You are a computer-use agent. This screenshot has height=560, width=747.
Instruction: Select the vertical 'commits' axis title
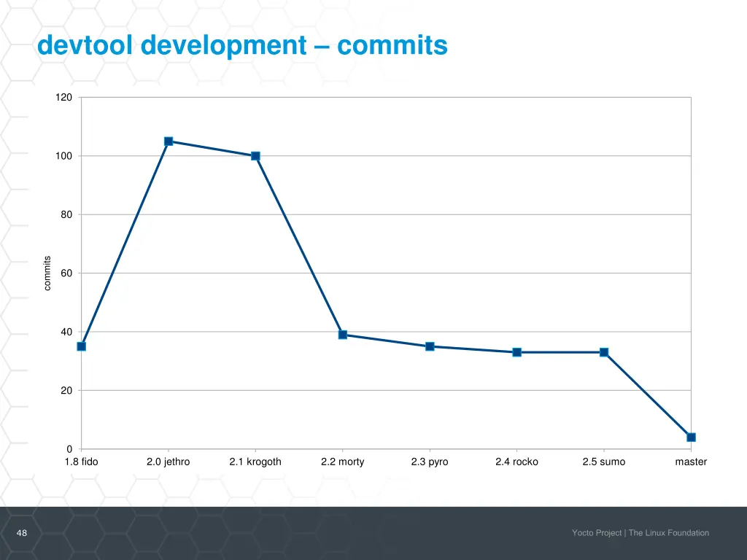click(47, 273)
